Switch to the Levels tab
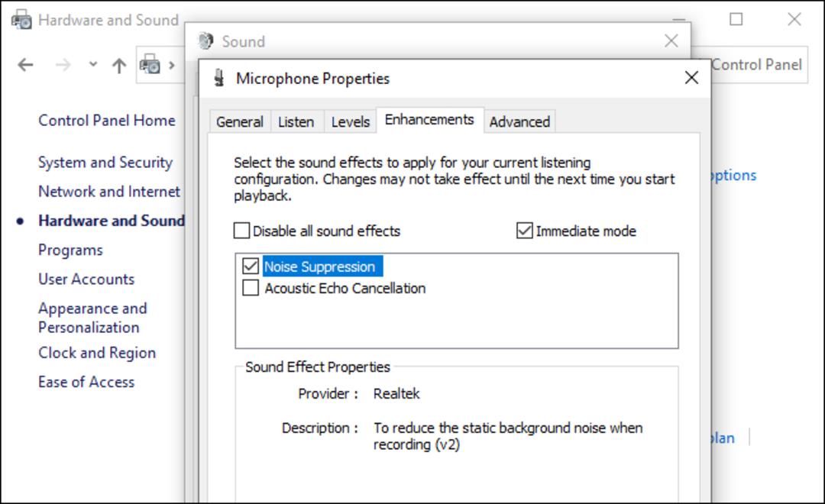Viewport: 825px width, 504px height. point(351,121)
